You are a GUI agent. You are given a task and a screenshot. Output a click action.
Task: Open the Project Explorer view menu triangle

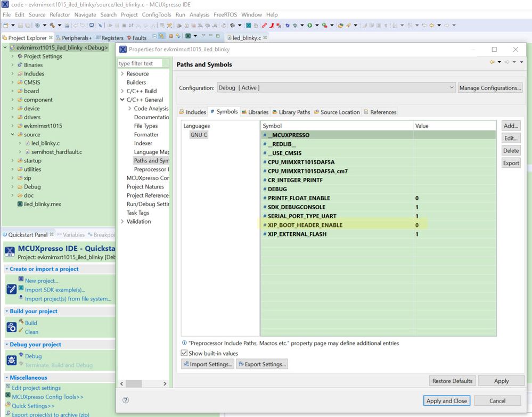[203, 36]
